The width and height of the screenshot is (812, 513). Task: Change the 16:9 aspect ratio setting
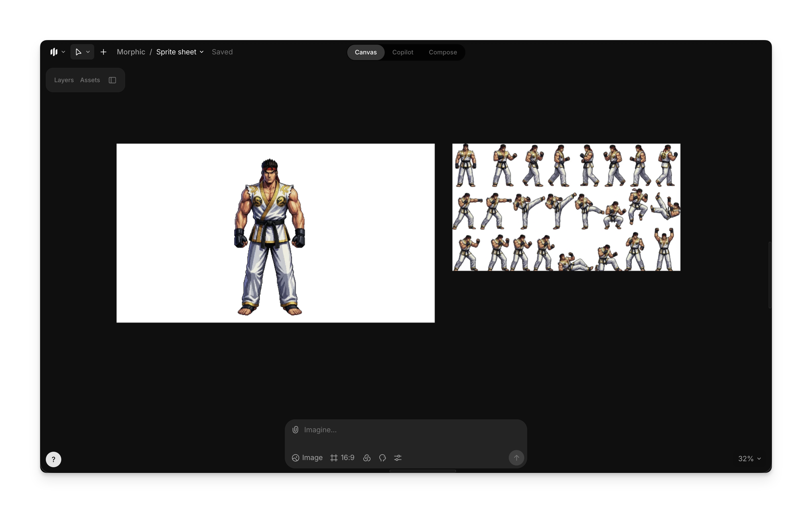[x=342, y=458]
